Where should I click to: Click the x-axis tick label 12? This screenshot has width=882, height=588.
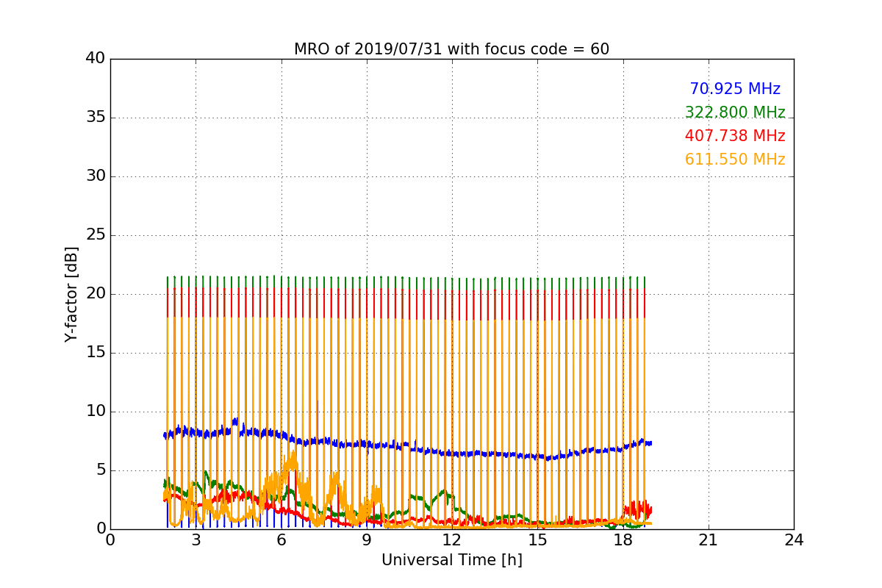pyautogui.click(x=452, y=540)
